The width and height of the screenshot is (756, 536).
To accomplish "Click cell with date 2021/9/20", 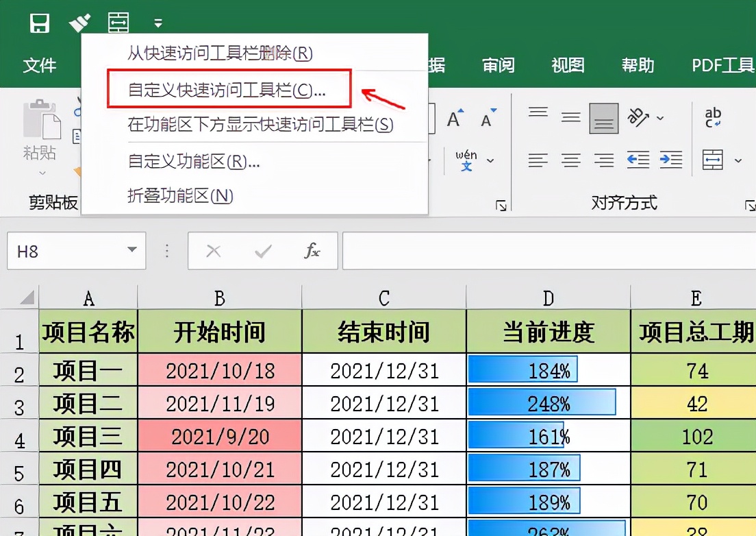I will pos(219,436).
